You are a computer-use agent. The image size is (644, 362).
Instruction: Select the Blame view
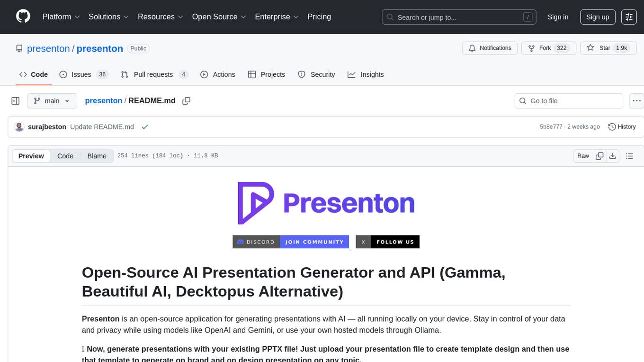(x=97, y=156)
